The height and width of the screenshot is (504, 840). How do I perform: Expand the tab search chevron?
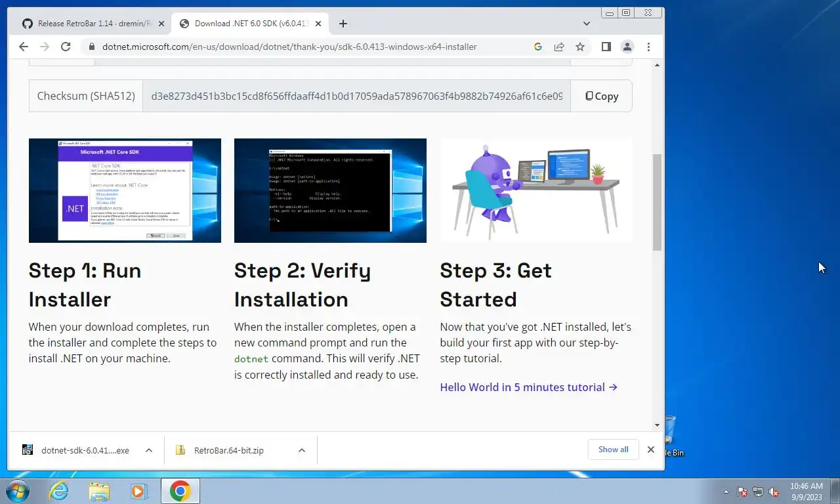click(x=587, y=24)
